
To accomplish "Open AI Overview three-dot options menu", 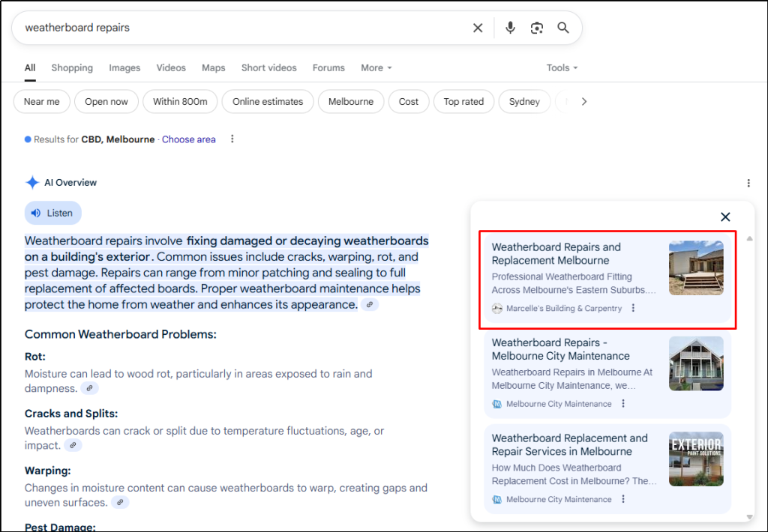I will tap(748, 183).
